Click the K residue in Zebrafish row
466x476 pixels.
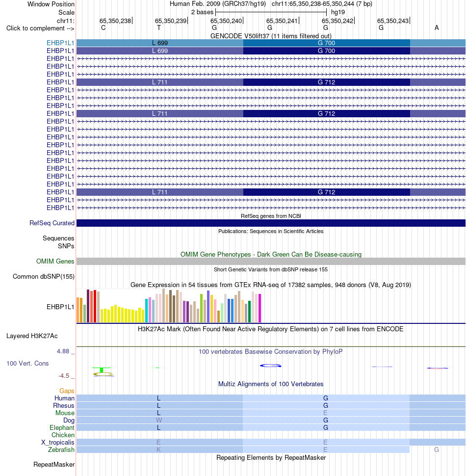158,450
